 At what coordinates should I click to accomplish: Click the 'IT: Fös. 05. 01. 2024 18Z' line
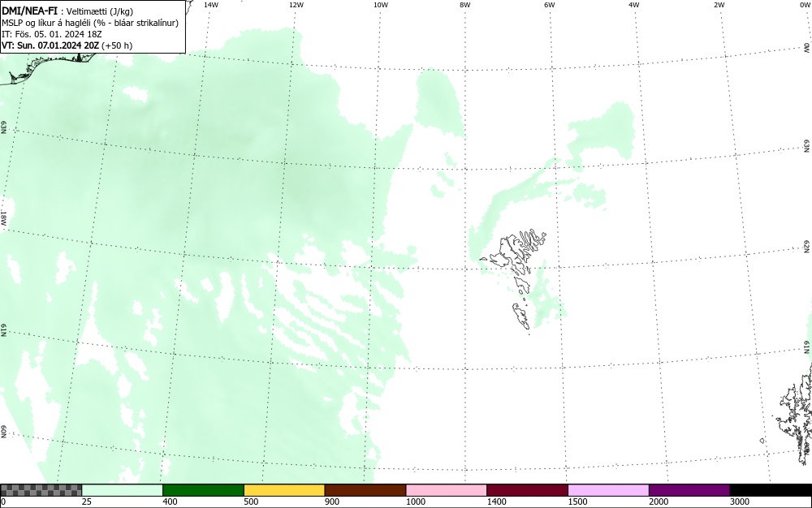point(52,34)
